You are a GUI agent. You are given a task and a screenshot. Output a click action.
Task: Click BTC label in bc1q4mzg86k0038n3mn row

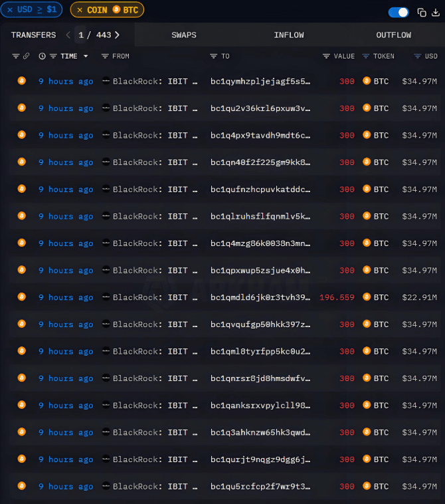coord(381,243)
